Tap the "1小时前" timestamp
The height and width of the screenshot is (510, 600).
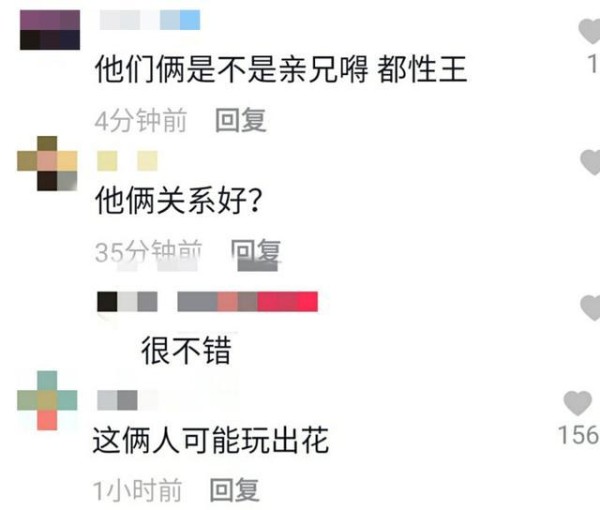click(x=137, y=490)
